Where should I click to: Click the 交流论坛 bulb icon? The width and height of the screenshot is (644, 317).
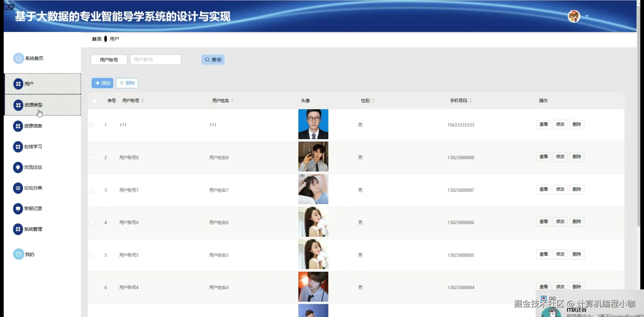18,167
